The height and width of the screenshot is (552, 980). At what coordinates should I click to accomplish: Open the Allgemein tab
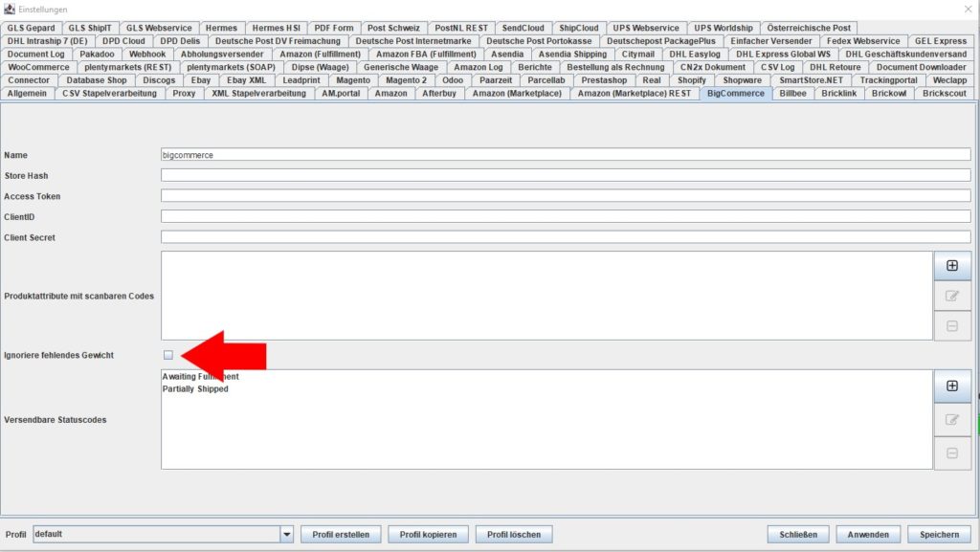pos(27,93)
